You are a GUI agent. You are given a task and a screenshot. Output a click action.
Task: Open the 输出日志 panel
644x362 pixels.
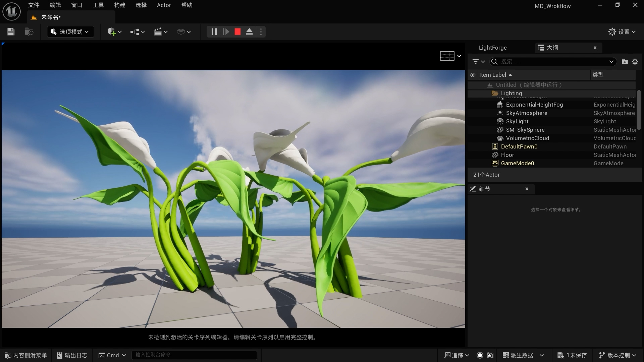[72, 355]
